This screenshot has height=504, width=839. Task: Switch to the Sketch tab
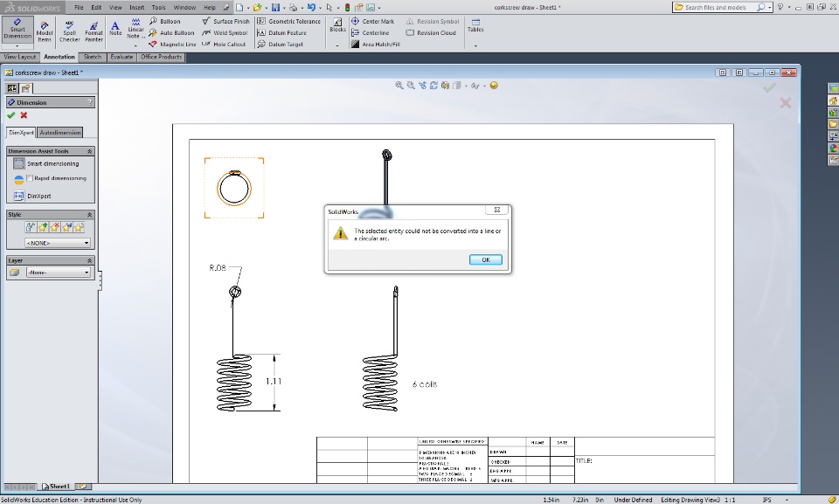point(93,57)
